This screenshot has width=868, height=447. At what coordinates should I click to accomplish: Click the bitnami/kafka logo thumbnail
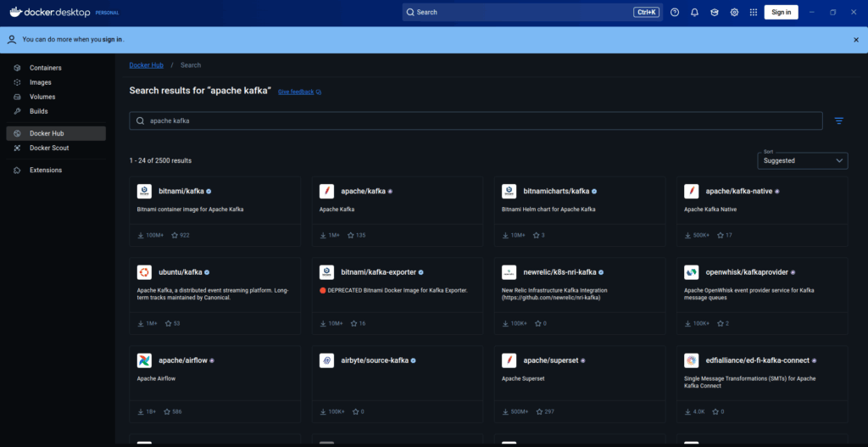(x=144, y=191)
